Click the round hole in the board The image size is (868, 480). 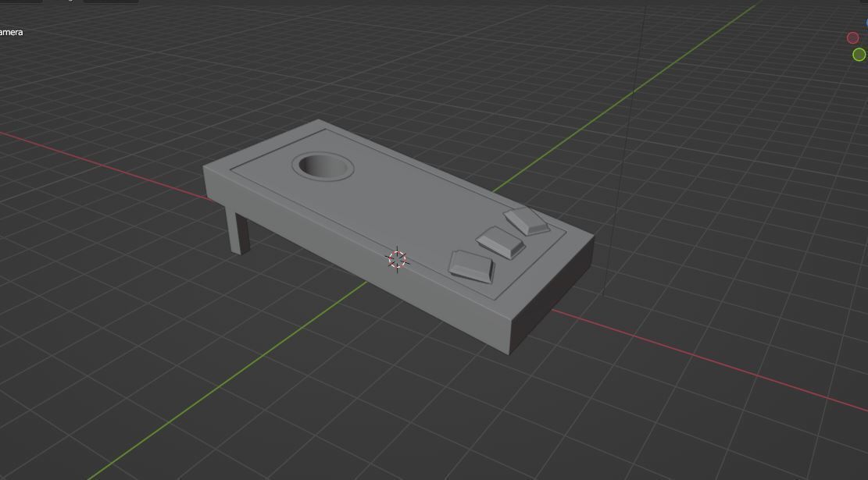click(323, 166)
